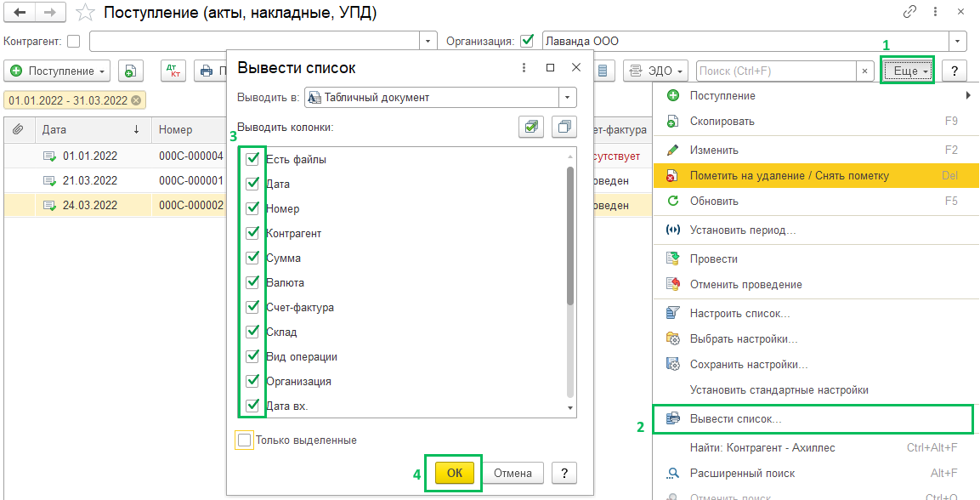980x500 pixels.
Task: Choose Установить период menu item
Action: [742, 230]
